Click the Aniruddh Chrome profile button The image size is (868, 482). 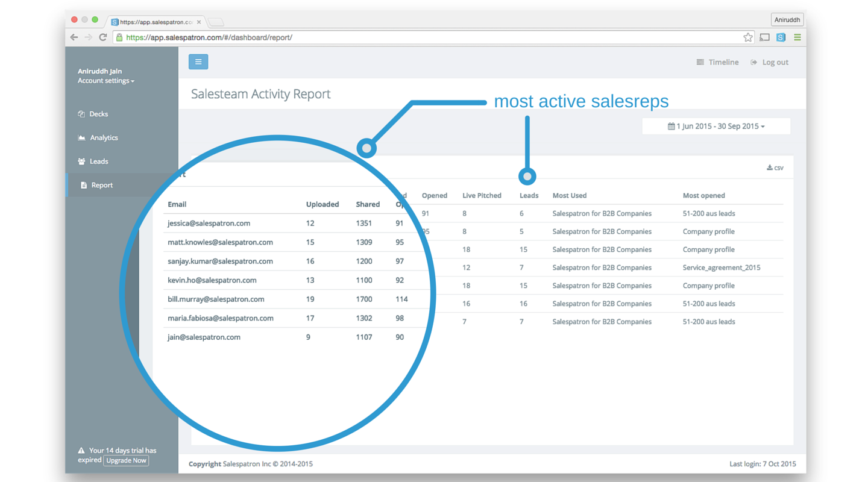click(787, 20)
